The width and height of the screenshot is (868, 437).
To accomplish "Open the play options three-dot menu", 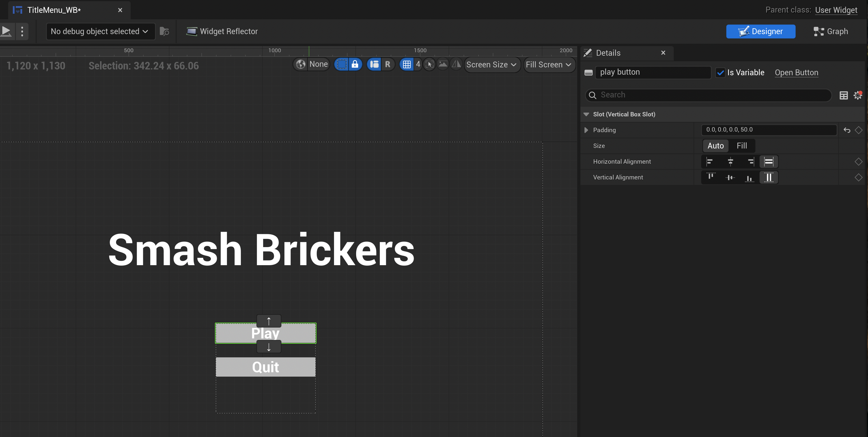I will coord(22,31).
